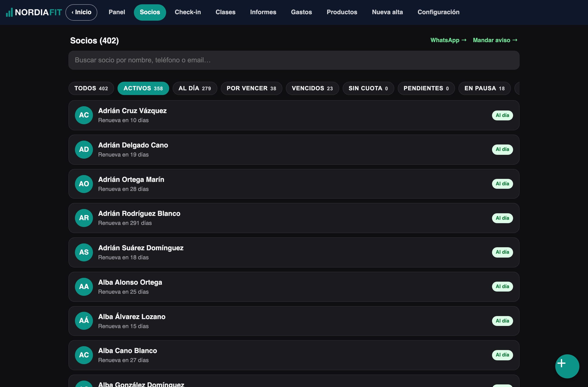Screen dimensions: 588x387
Task: Open the AS avatar of Adrián Suárez Domínguez
Action: pos(84,252)
